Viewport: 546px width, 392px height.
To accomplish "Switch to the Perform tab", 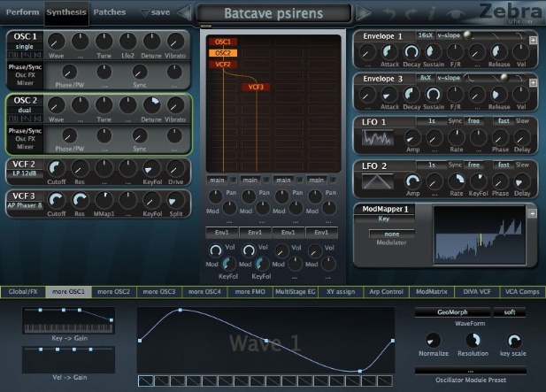I will coord(22,12).
